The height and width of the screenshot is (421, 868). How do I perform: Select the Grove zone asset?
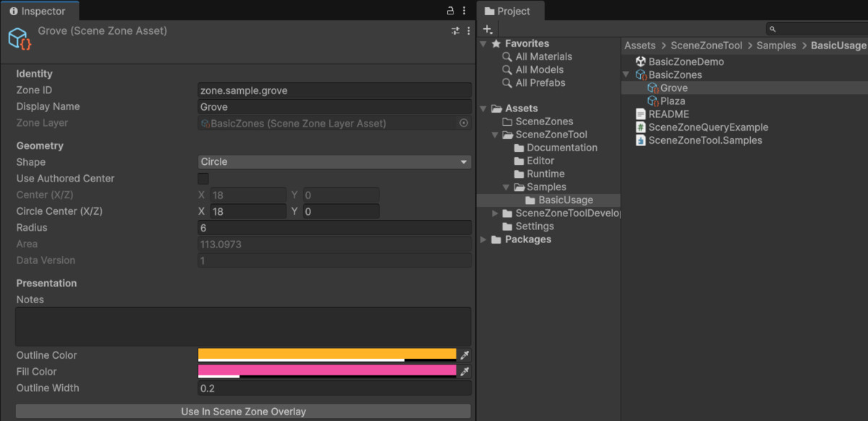[x=667, y=88]
